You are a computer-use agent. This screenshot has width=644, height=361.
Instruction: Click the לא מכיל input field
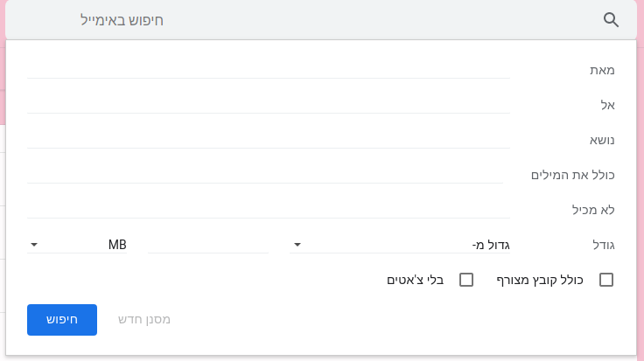point(269,210)
